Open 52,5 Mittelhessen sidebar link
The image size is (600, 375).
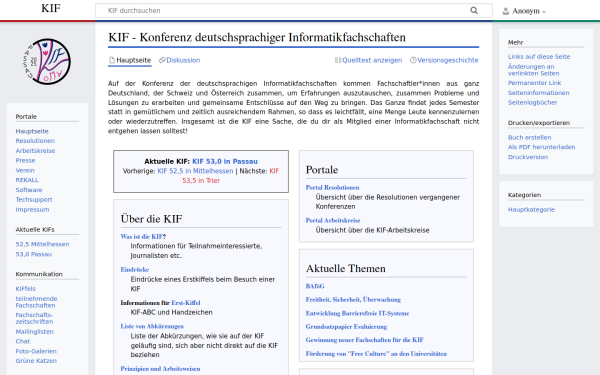42,244
